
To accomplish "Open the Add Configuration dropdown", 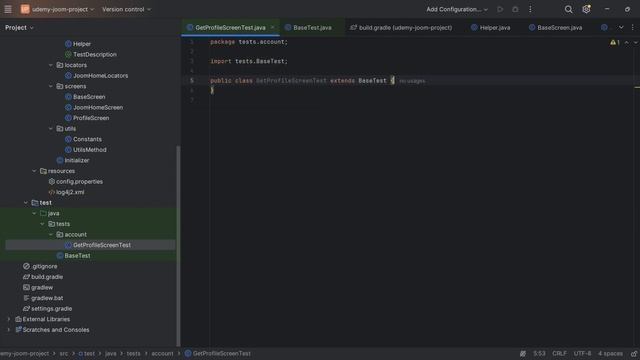I will [x=457, y=9].
